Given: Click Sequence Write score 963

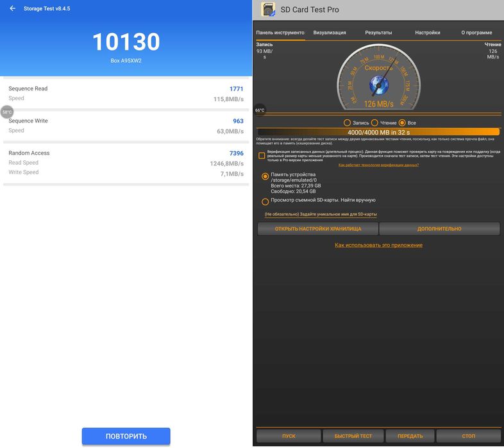Looking at the screenshot, I should coord(238,121).
